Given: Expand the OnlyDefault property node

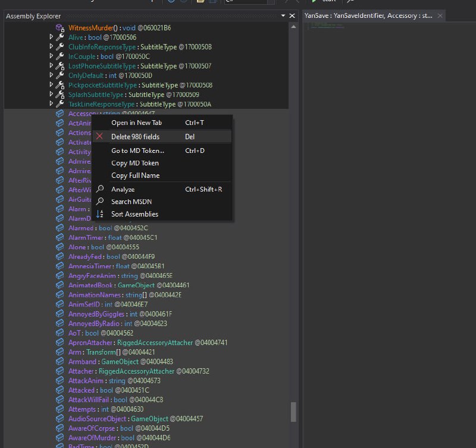Looking at the screenshot, I should point(51,76).
